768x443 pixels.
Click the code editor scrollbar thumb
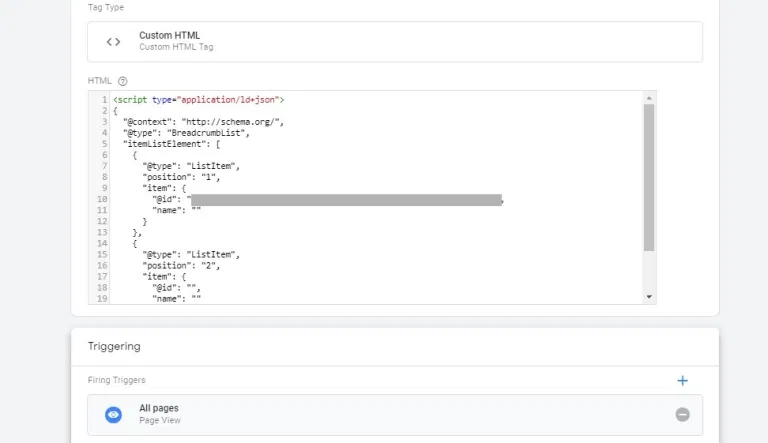648,176
